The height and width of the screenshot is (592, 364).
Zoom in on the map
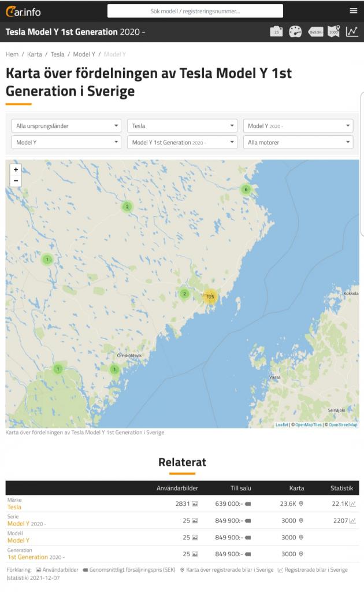pos(16,169)
